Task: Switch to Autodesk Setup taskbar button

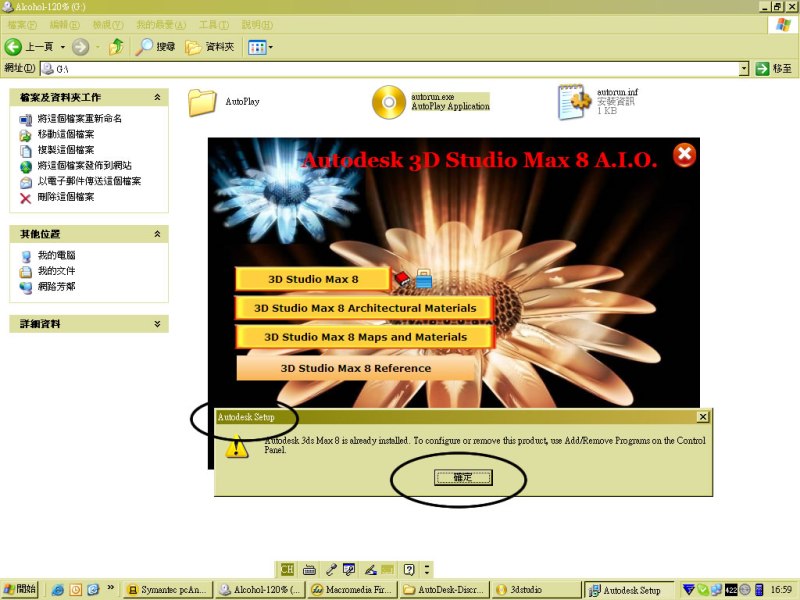Action: [629, 590]
